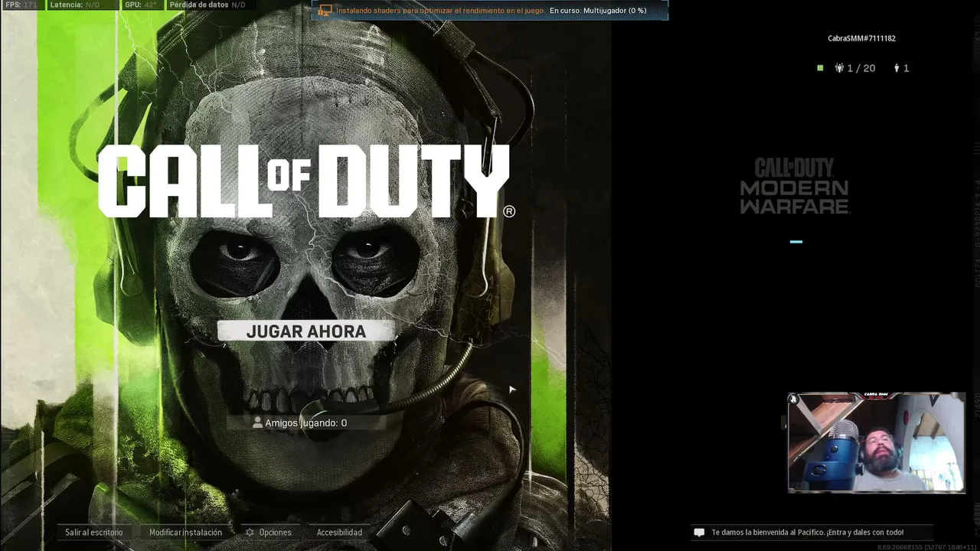This screenshot has height=551, width=980.
Task: Click the 'Instalando shaders' status message
Action: (441, 11)
